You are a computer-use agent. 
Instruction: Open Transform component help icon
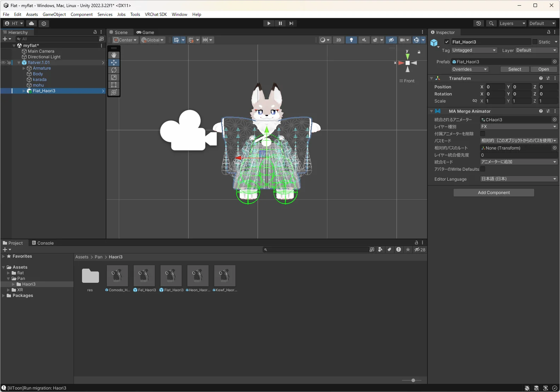click(x=541, y=78)
